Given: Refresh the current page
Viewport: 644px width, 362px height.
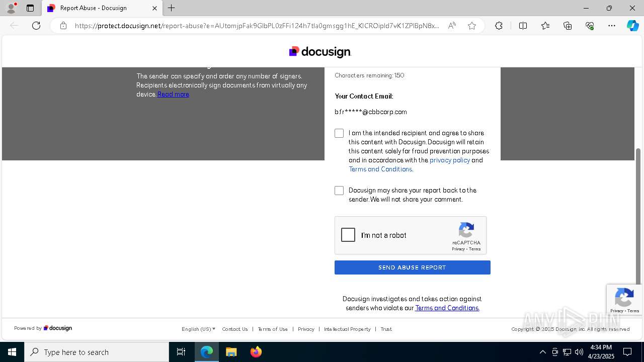Looking at the screenshot, I should click(36, 26).
